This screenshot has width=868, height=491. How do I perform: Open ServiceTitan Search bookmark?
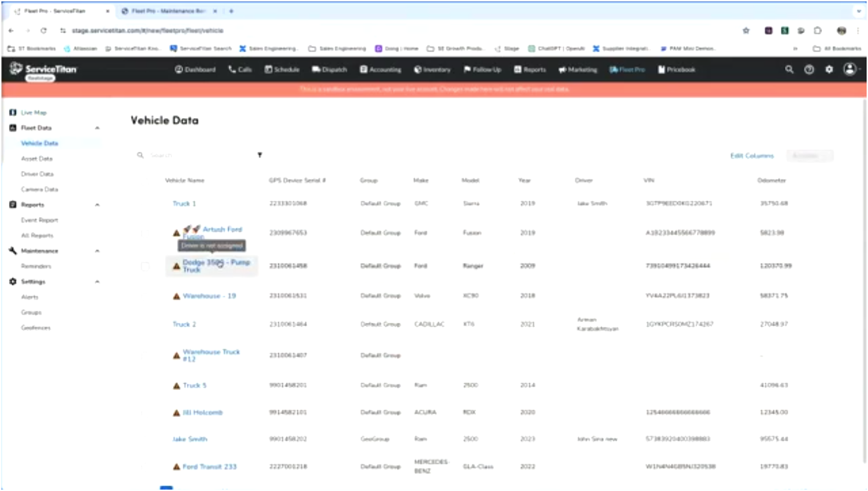click(201, 49)
